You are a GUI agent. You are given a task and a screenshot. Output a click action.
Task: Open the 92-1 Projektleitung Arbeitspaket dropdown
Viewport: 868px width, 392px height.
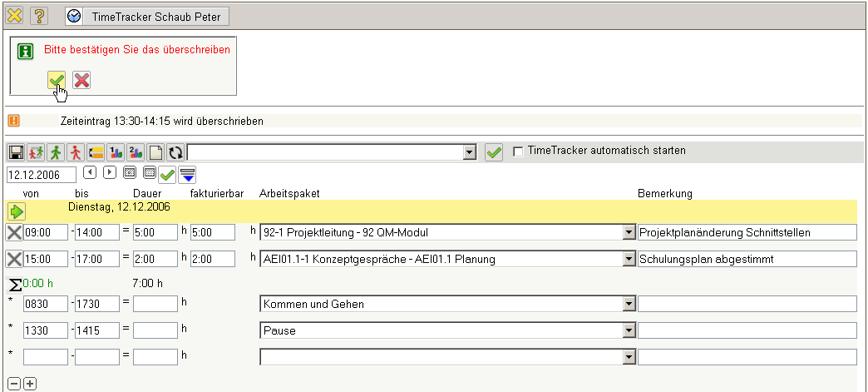click(629, 233)
